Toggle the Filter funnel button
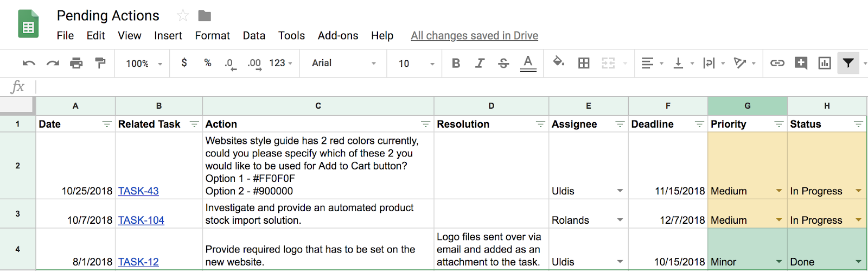 tap(848, 64)
